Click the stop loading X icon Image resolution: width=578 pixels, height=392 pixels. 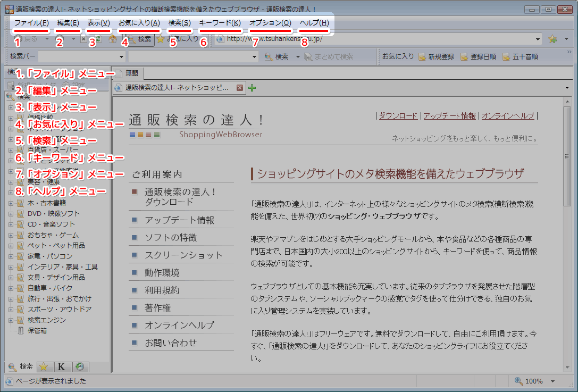tap(83, 39)
